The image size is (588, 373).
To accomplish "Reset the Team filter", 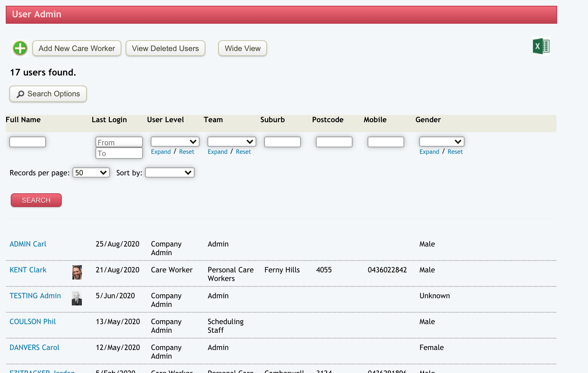I will [243, 152].
